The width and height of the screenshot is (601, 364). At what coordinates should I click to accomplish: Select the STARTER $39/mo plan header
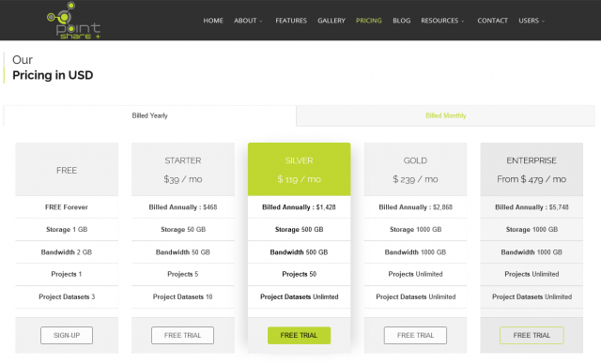click(183, 170)
